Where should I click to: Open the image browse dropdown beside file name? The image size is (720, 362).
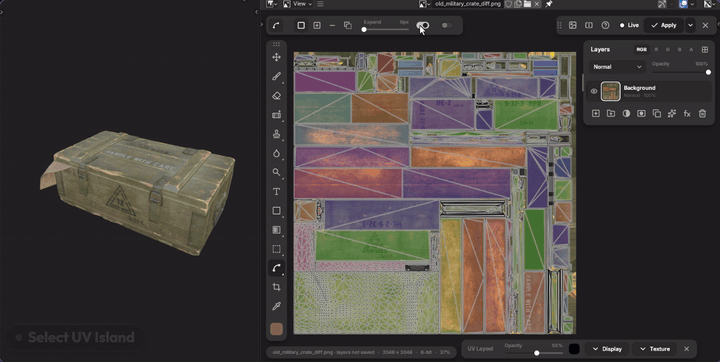[x=425, y=4]
